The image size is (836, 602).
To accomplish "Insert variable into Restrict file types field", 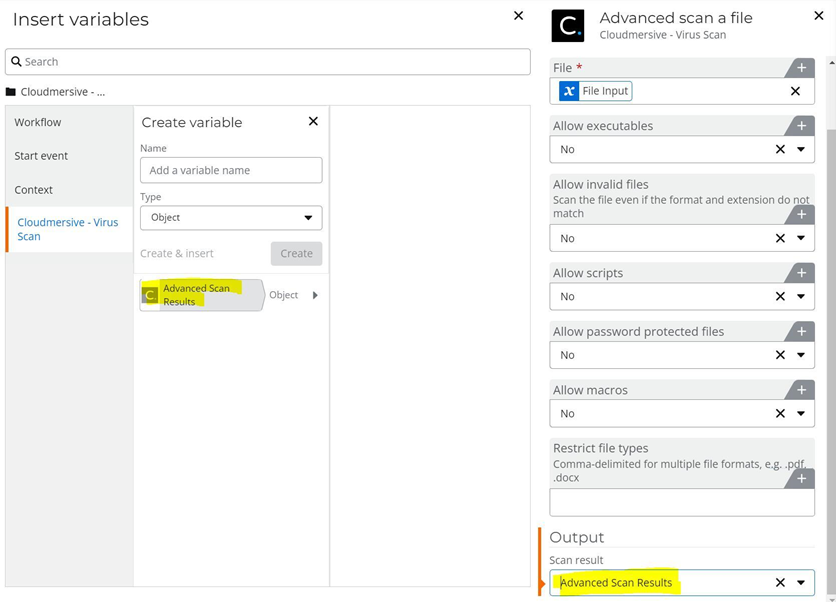I will [x=801, y=479].
